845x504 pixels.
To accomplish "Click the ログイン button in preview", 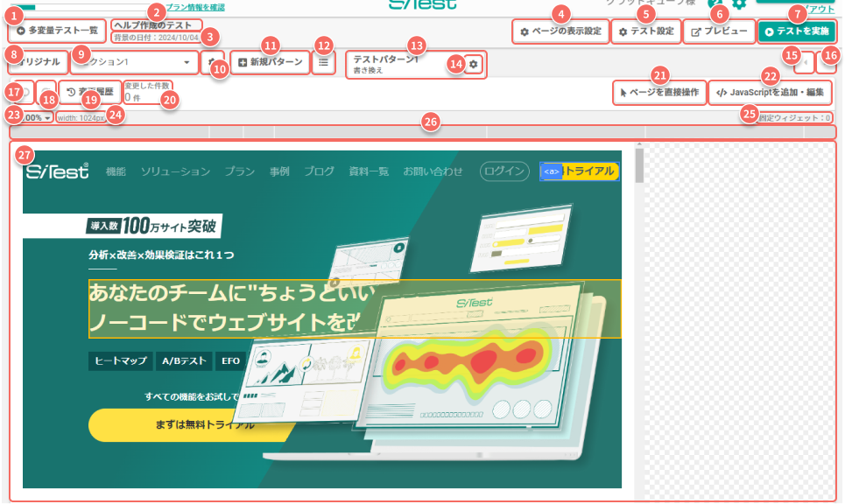I will pyautogui.click(x=504, y=171).
